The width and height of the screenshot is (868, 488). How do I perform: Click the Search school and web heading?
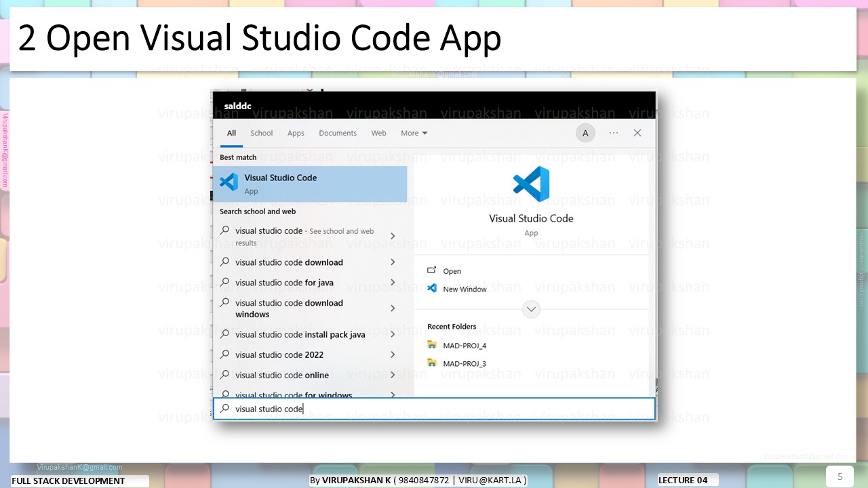[258, 211]
